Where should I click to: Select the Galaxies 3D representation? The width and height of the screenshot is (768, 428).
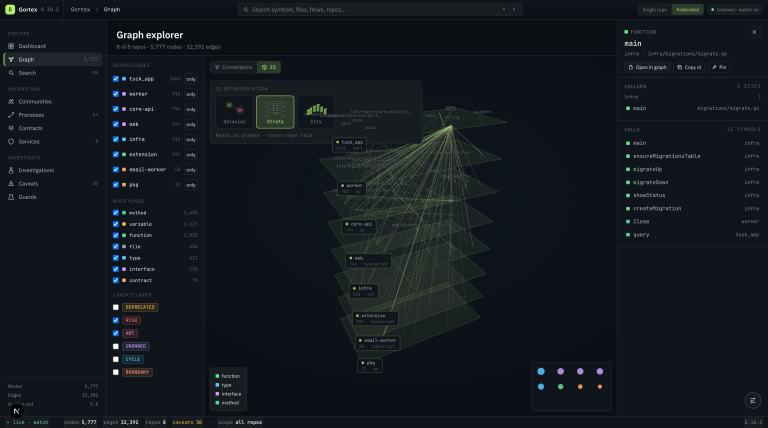click(x=235, y=112)
